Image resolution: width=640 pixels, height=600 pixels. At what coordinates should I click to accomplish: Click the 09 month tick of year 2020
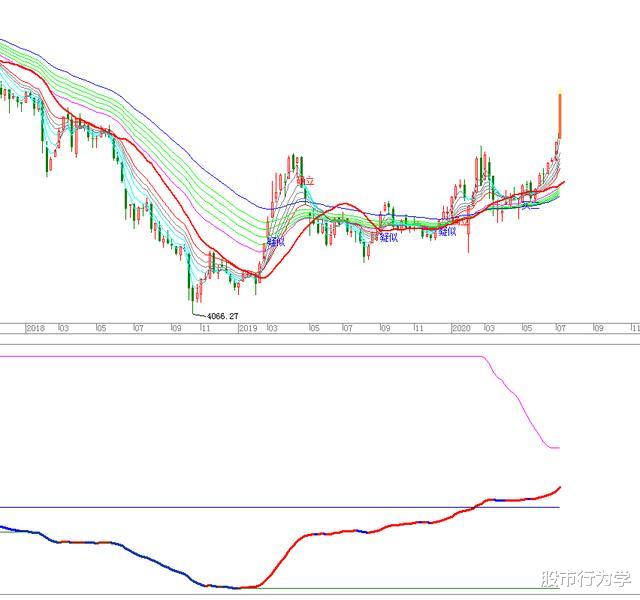coord(598,328)
